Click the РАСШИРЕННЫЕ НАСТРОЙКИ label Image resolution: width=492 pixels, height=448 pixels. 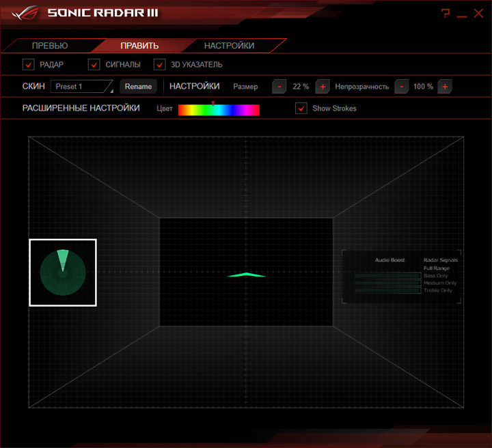[81, 108]
